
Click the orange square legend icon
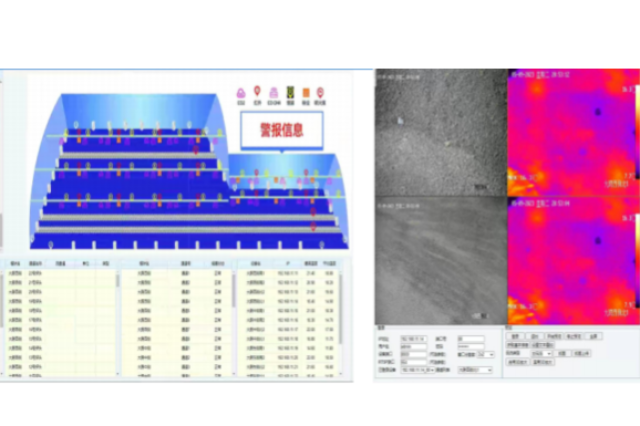click(x=305, y=93)
